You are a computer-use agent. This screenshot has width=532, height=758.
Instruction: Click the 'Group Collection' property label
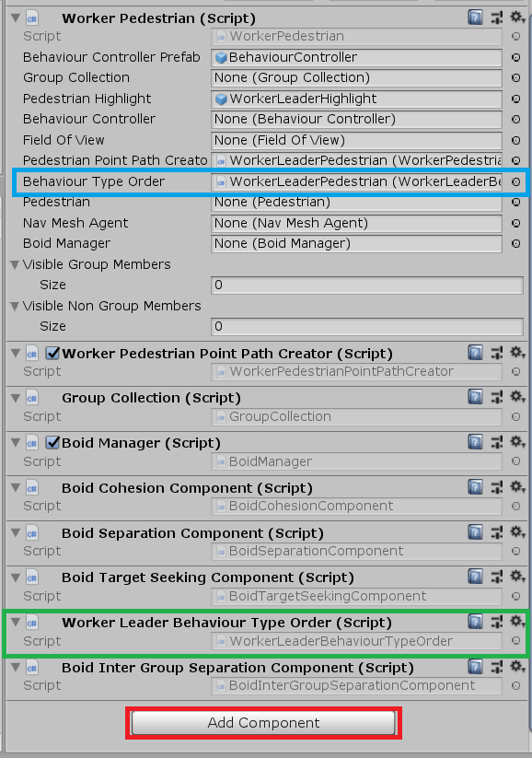75,77
